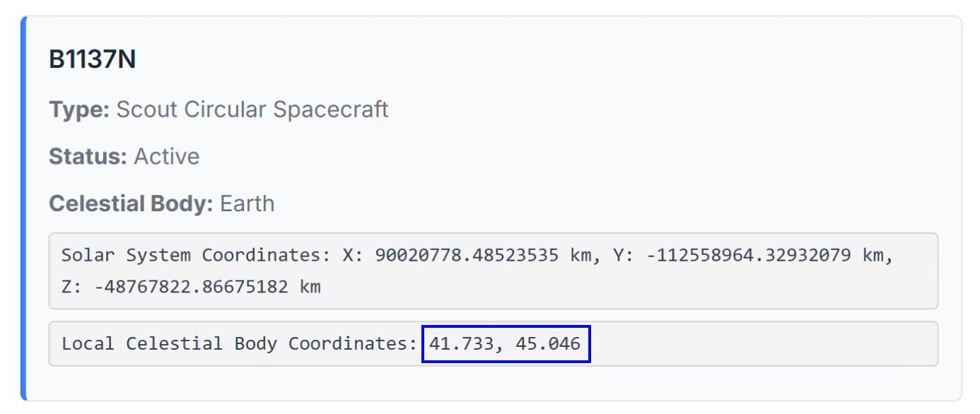Image resolution: width=980 pixels, height=414 pixels.
Task: Select the Scout Circular Spacecraft text
Action: [x=252, y=110]
